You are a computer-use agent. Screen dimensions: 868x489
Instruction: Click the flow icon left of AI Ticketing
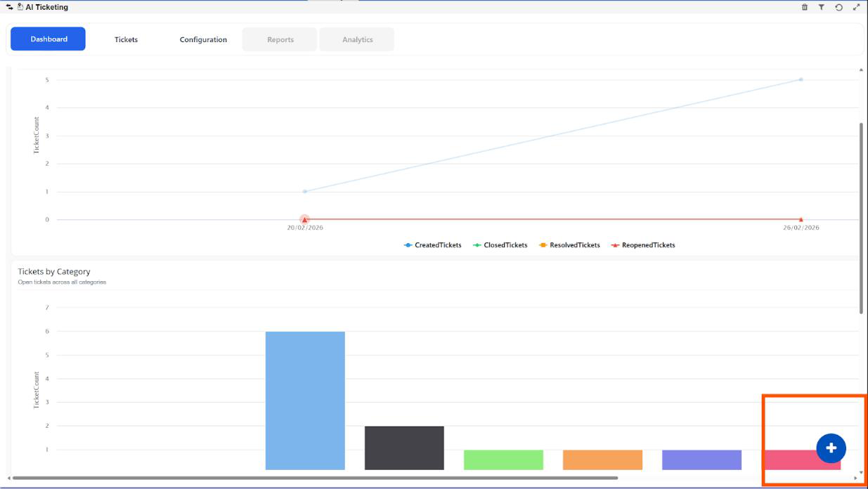[8, 7]
